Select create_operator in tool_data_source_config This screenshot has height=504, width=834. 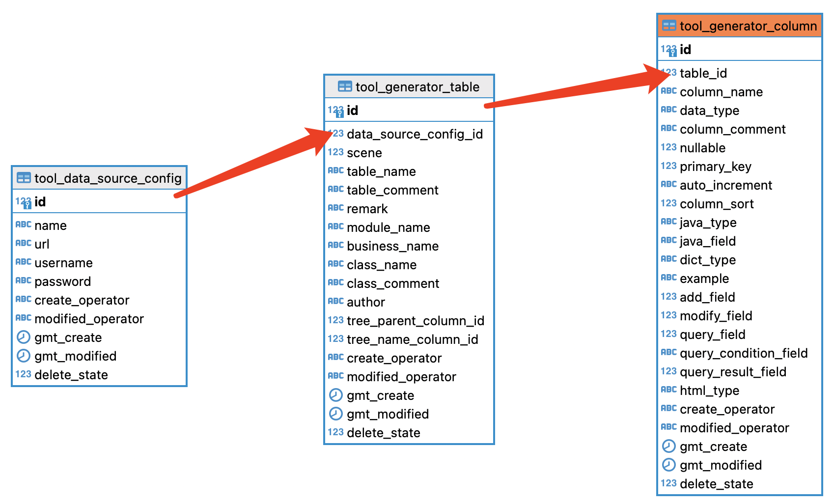point(82,300)
